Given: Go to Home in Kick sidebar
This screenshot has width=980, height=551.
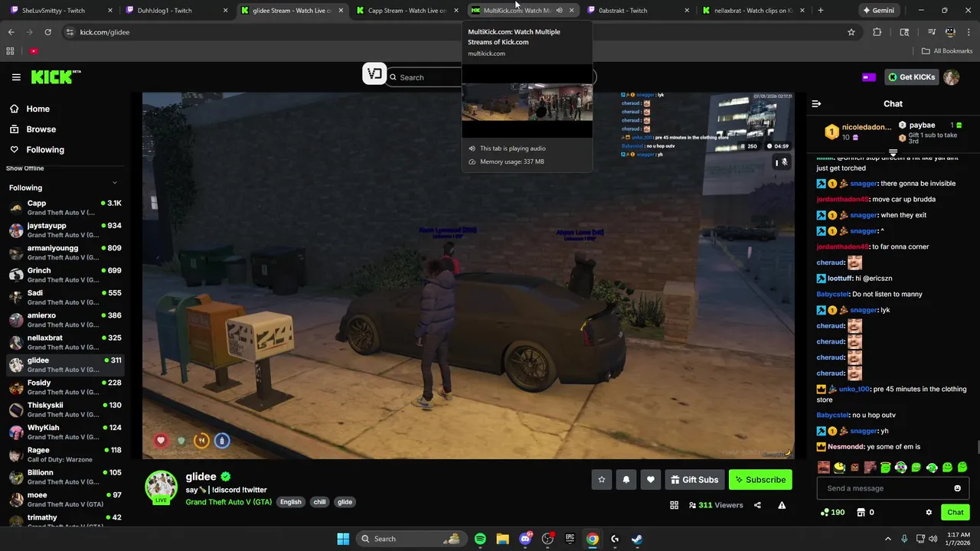Looking at the screenshot, I should (38, 109).
